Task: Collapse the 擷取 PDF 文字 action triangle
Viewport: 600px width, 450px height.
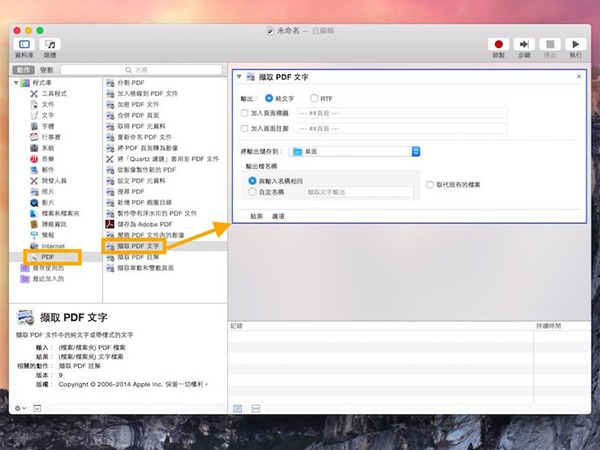Action: (239, 77)
